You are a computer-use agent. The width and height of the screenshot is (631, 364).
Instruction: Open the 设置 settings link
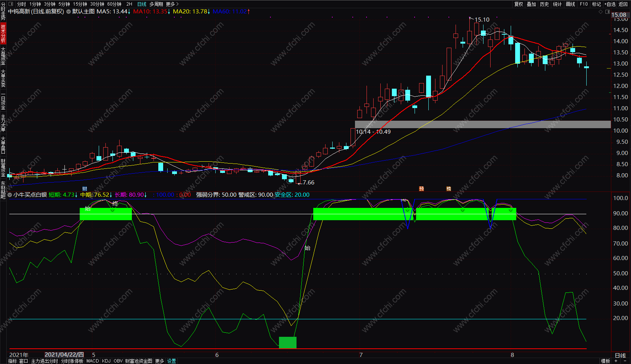(x=171, y=361)
